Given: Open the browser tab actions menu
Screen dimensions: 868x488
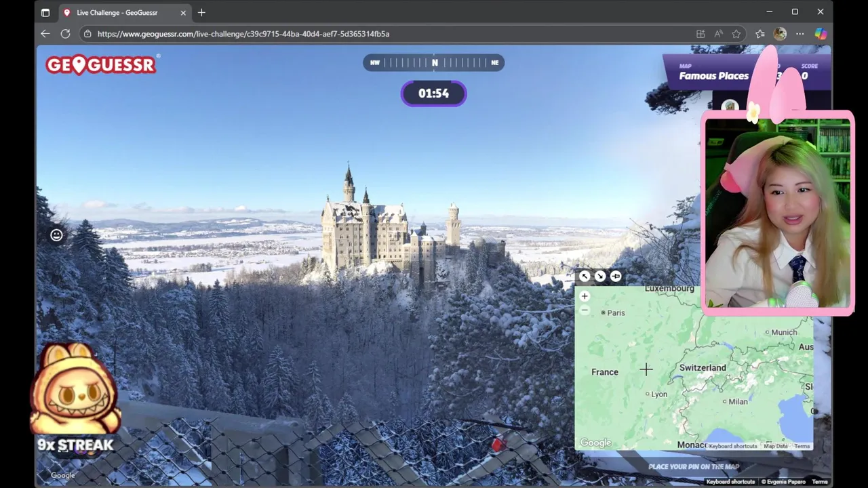Looking at the screenshot, I should (45, 12).
